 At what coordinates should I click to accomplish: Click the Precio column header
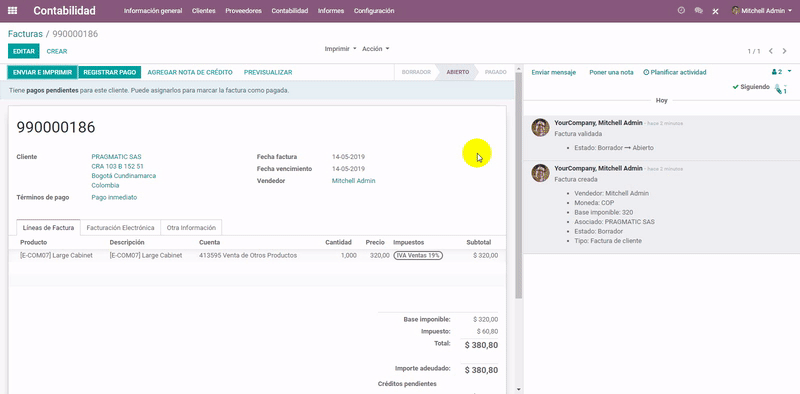375,242
